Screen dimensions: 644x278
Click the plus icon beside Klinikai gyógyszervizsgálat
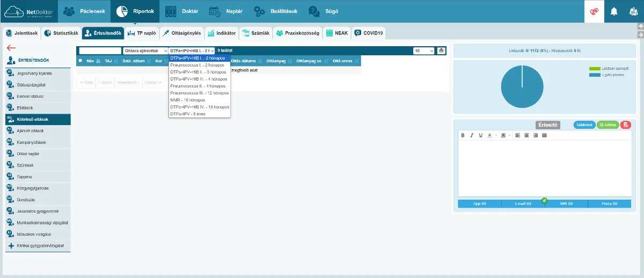pos(11,246)
